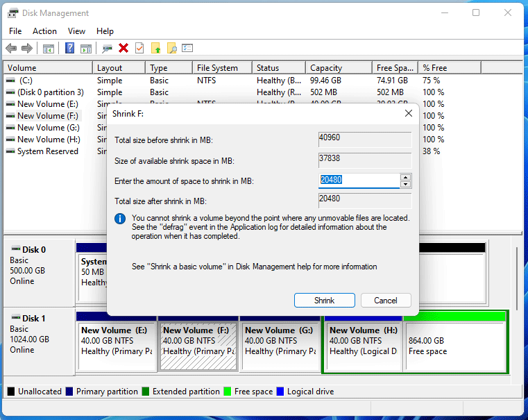
Task: Increase shrink amount with up spinner arrow
Action: click(405, 177)
